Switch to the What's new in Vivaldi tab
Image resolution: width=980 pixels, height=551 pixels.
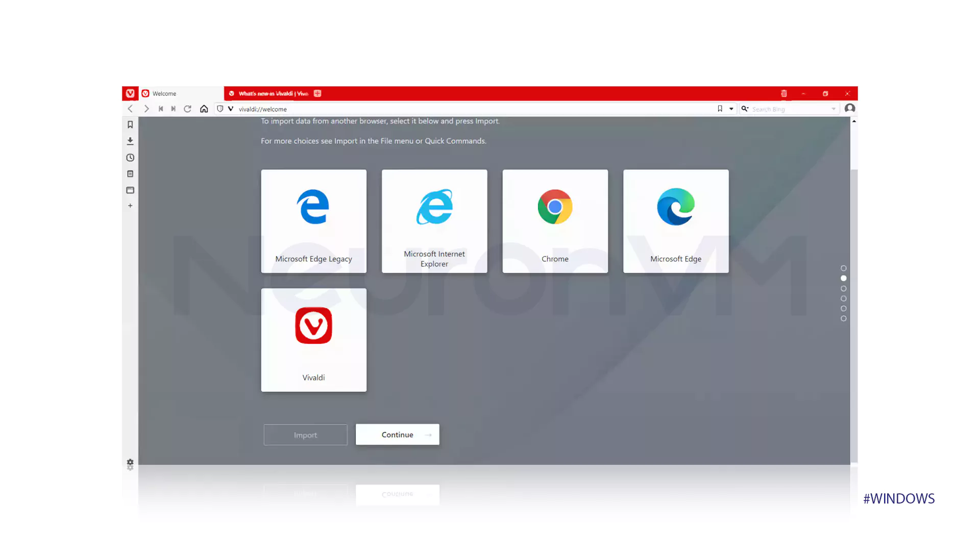tap(268, 93)
